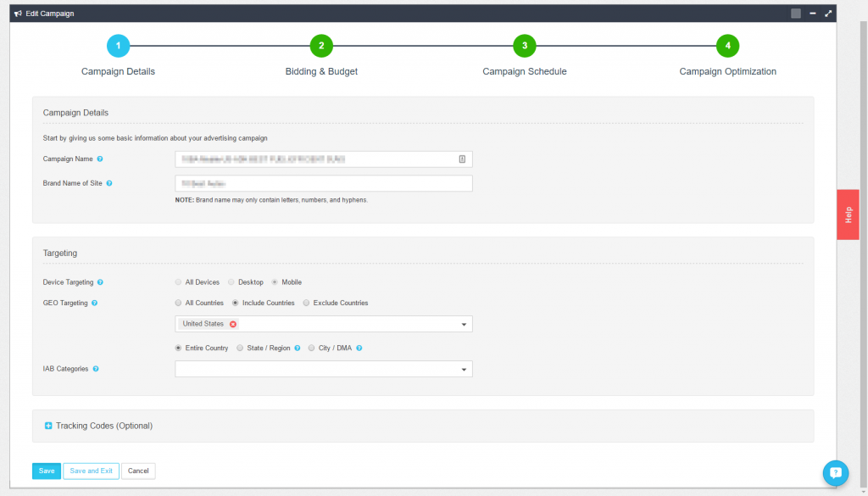Show IAB Categories help icon
This screenshot has width=868, height=496.
point(96,369)
